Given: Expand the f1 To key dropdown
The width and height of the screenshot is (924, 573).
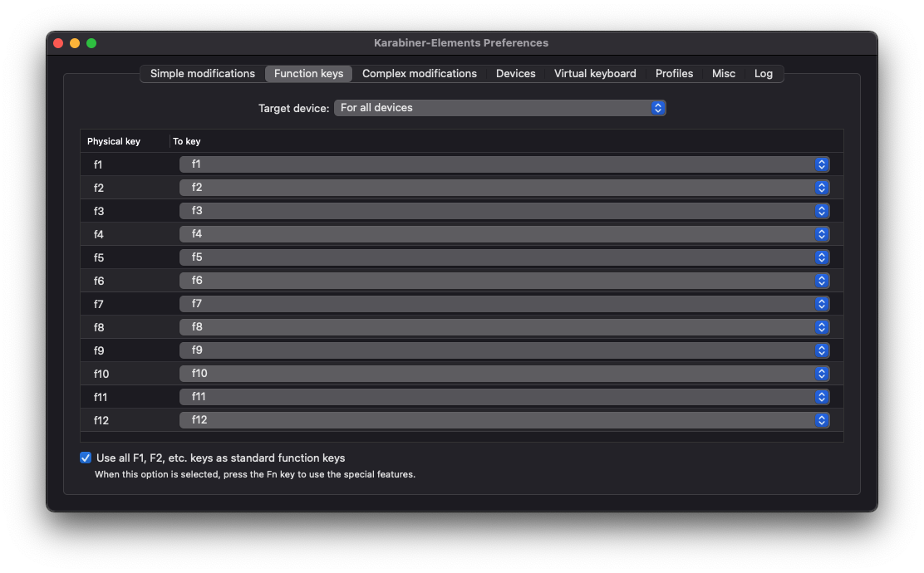Looking at the screenshot, I should 504,164.
